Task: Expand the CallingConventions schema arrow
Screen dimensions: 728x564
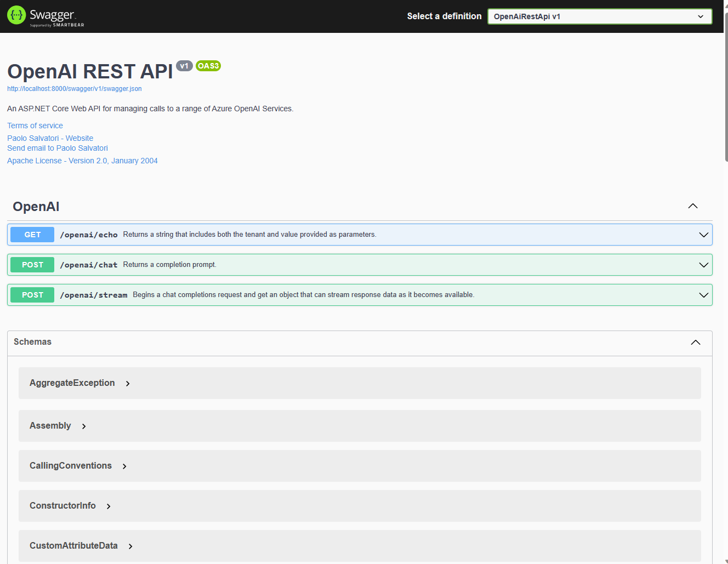Action: click(x=124, y=466)
